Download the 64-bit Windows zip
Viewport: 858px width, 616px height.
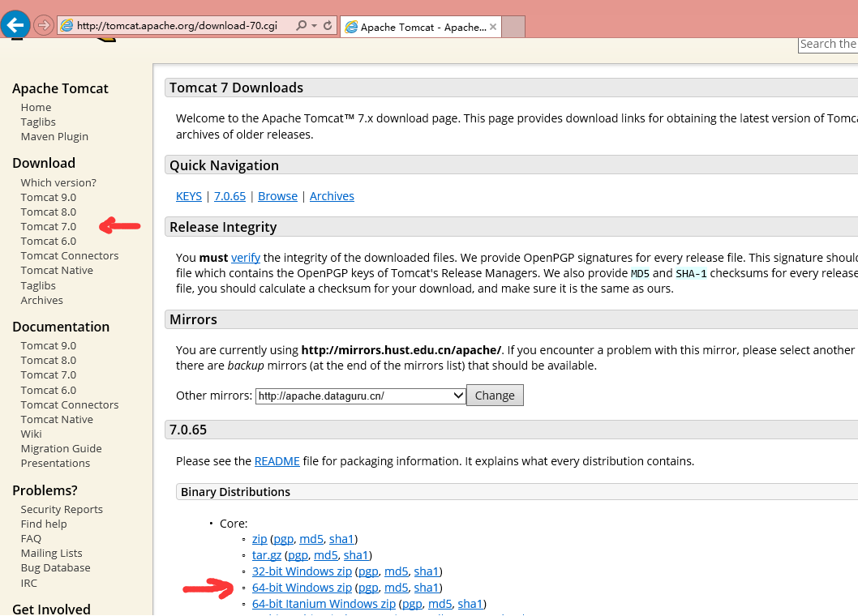pyautogui.click(x=302, y=588)
